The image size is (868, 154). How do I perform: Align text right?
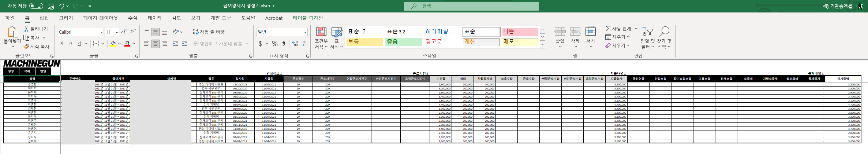164,44
